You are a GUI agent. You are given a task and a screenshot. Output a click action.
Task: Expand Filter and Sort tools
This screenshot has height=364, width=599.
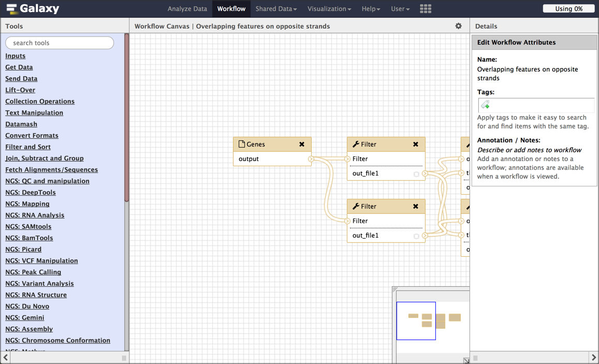coord(28,147)
